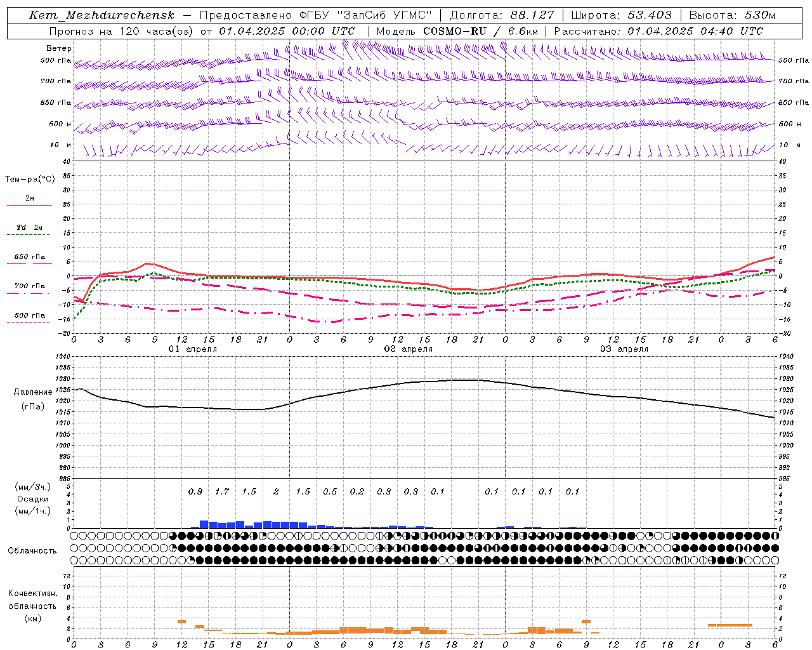812x650 pixels.
Task: Click the '(мм/1ч.)' precipitation unit label
Action: (33, 511)
